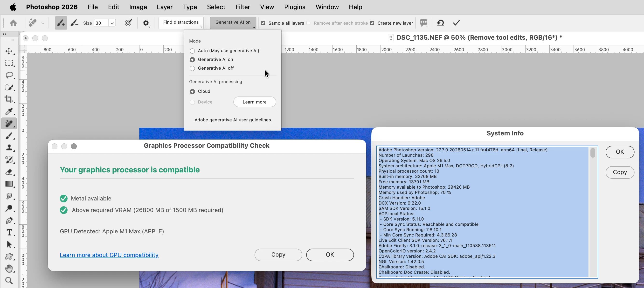The height and width of the screenshot is (288, 644).
Task: Open the Filter menu
Action: click(242, 7)
